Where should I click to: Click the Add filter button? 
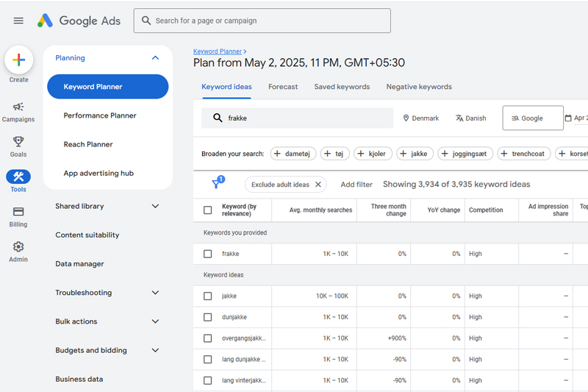pos(356,184)
